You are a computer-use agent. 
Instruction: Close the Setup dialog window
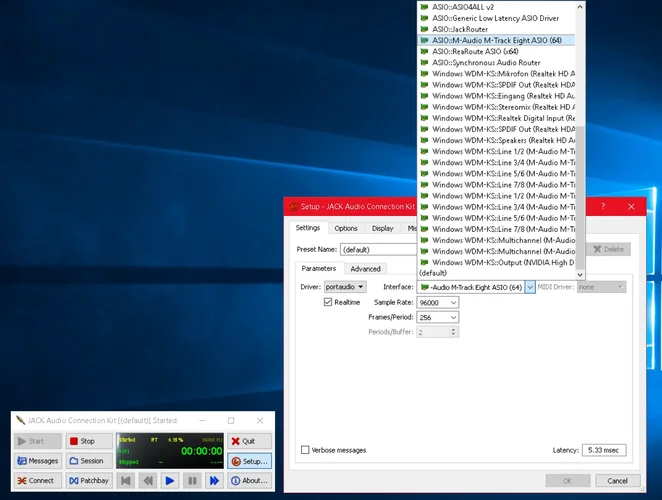tap(631, 206)
